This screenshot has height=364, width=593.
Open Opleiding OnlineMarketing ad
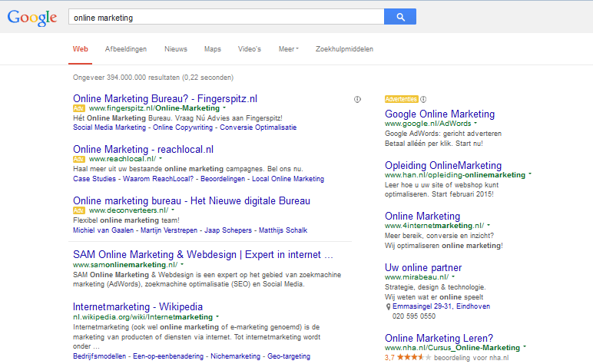[x=443, y=166]
